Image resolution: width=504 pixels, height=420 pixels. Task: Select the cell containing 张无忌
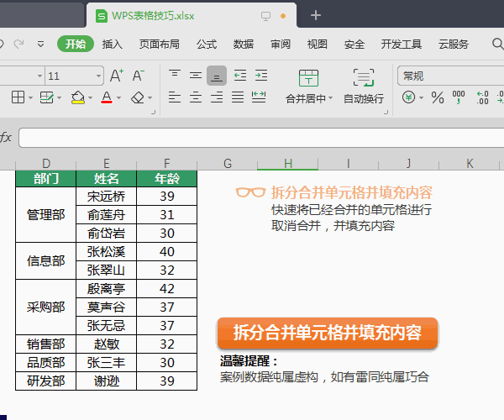(x=106, y=326)
